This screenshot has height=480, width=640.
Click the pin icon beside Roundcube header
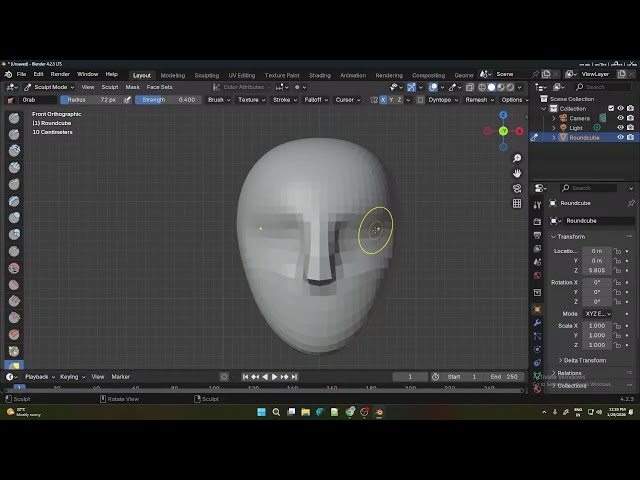[631, 203]
